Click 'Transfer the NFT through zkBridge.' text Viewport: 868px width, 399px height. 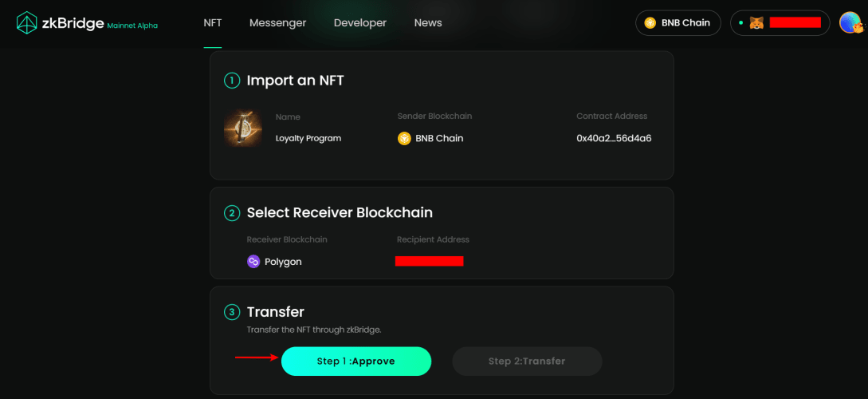coord(314,330)
